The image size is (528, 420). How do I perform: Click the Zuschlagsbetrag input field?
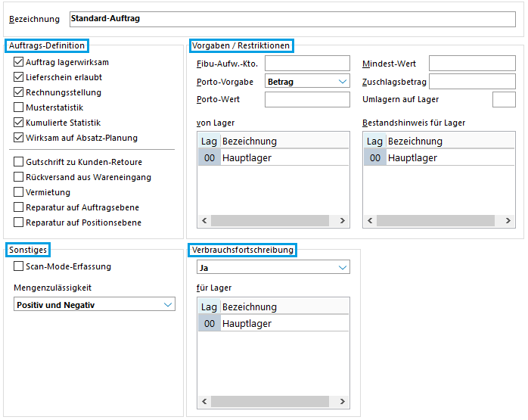(471, 81)
